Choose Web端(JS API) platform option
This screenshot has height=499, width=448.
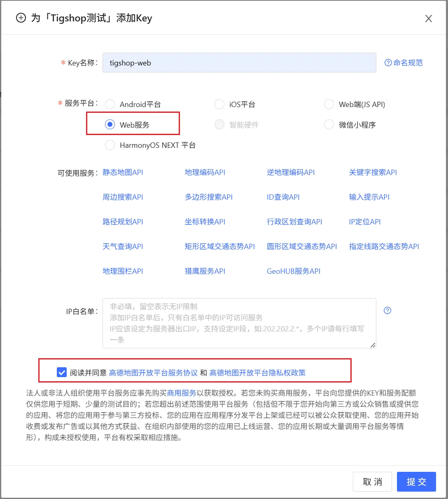pos(329,104)
